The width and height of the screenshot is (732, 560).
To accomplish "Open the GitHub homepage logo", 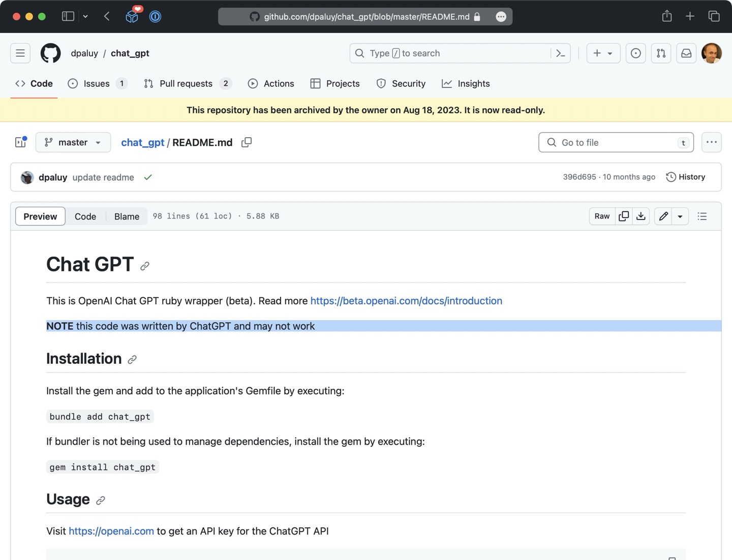I will 50,53.
